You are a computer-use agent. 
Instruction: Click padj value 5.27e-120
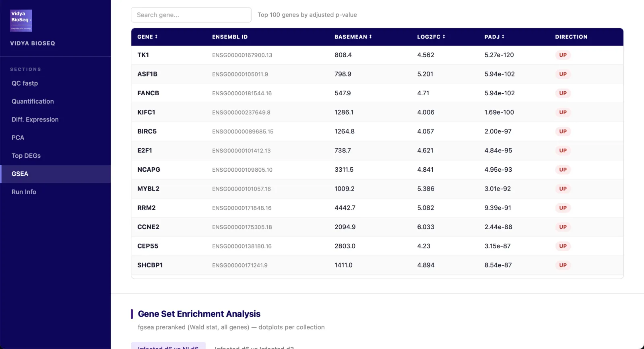coord(499,55)
